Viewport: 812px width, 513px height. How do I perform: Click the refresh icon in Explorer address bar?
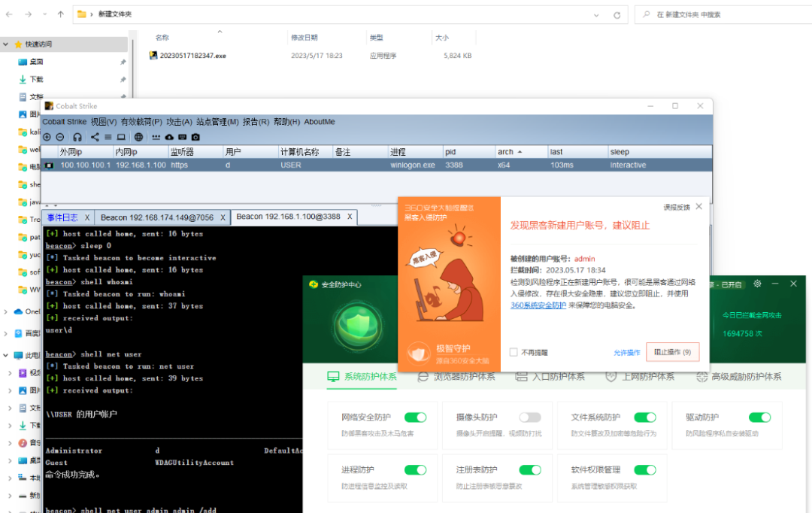point(617,15)
